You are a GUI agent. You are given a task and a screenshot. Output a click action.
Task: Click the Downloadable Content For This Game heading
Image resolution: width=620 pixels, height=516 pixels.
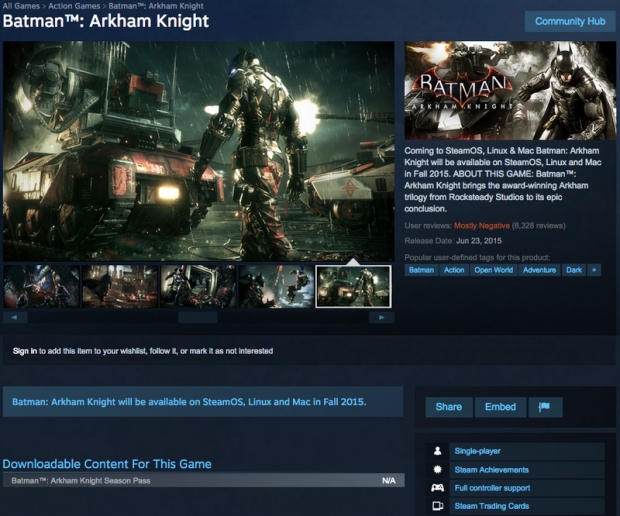pos(107,464)
